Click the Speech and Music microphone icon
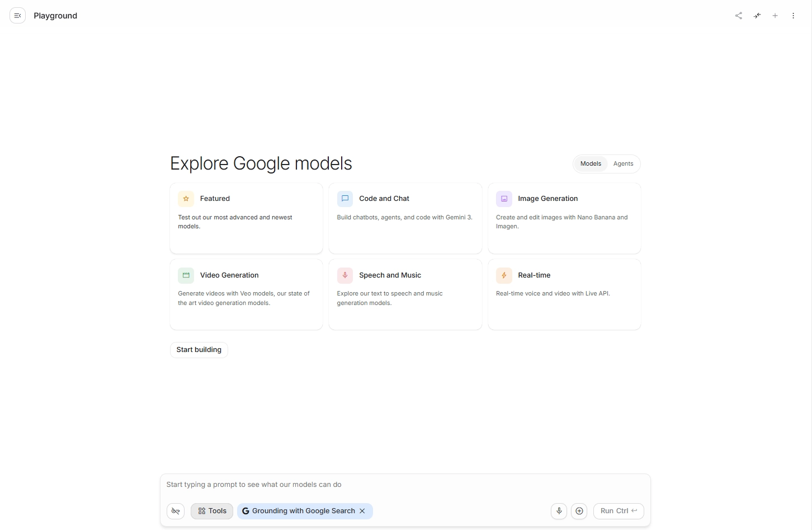Screen dimensions: 812x530 (345, 275)
